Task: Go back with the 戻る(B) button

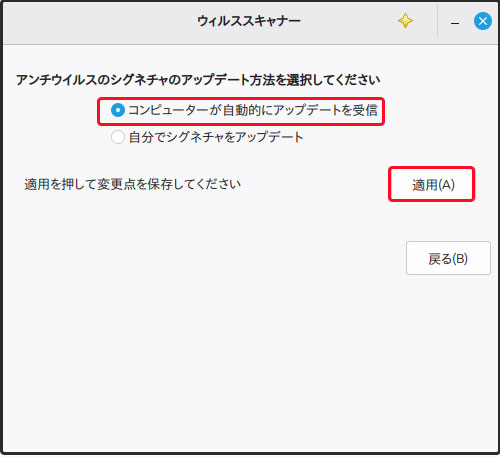Action: tap(448, 258)
